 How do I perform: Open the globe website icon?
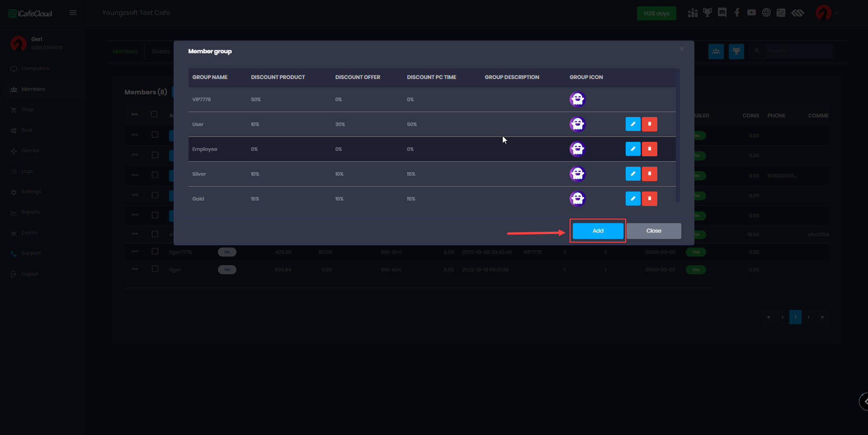(766, 13)
